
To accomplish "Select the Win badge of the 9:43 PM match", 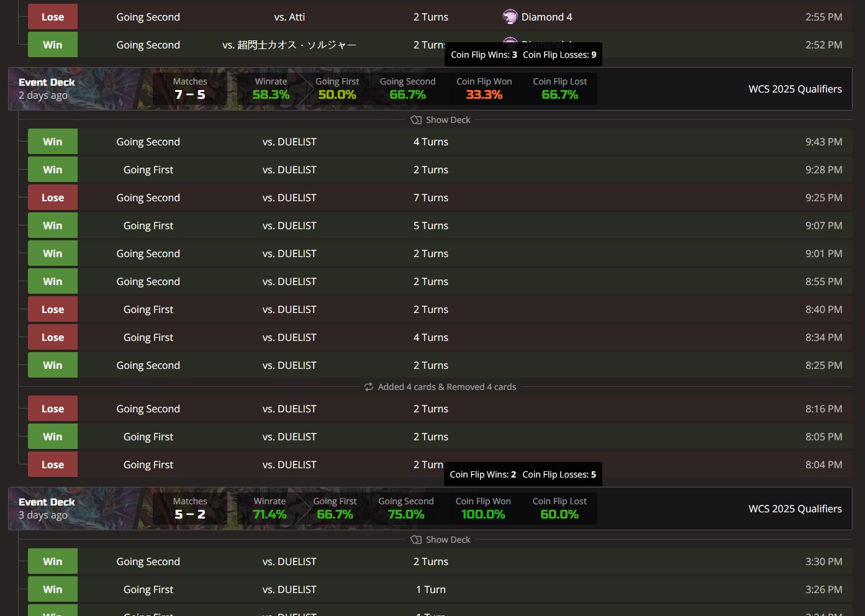I will 53,142.
